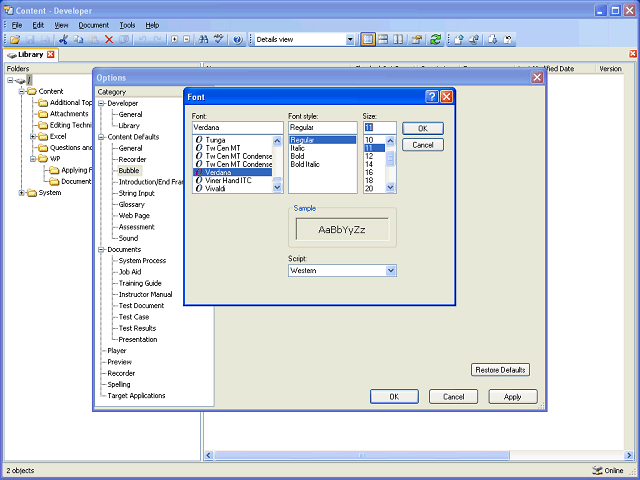Image resolution: width=640 pixels, height=480 pixels.
Task: Click the main window horizontal scrollbar thumb
Action: (x=362, y=455)
